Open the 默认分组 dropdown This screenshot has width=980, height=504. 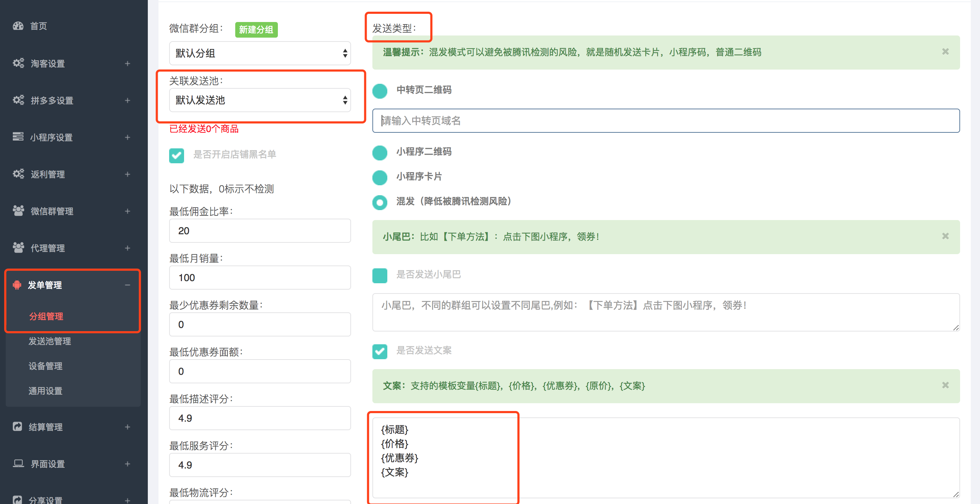[259, 53]
